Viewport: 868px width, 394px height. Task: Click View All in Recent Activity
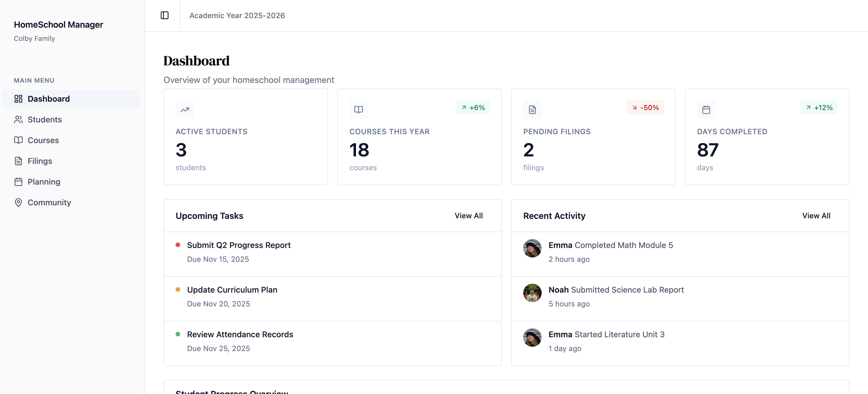(816, 215)
